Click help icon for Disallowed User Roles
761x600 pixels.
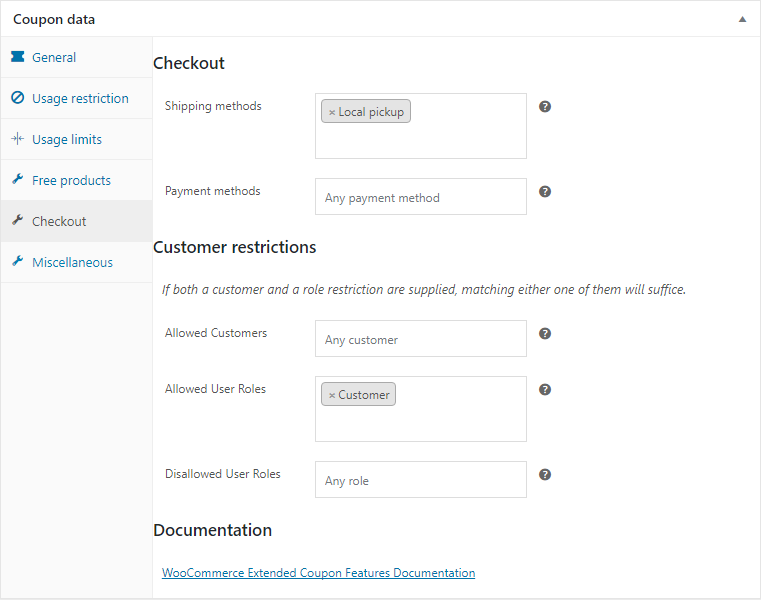[x=545, y=474]
